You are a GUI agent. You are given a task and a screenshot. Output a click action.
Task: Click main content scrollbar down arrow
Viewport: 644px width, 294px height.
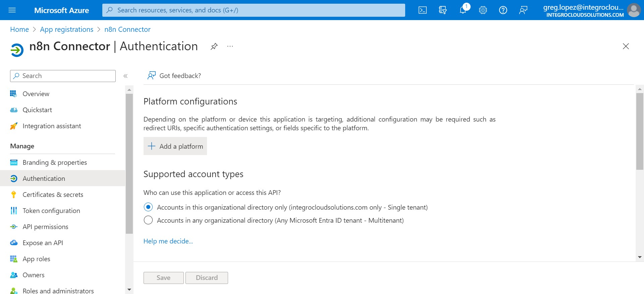[x=640, y=257]
